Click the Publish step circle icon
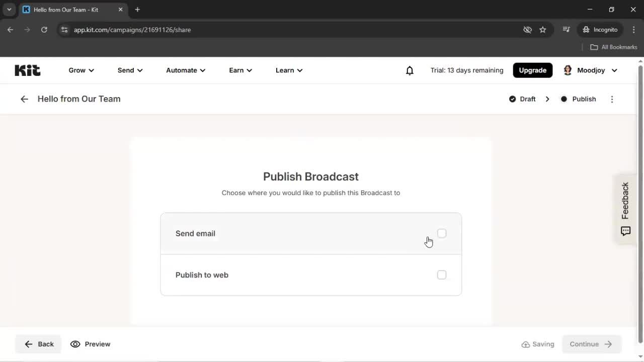 pyautogui.click(x=564, y=99)
